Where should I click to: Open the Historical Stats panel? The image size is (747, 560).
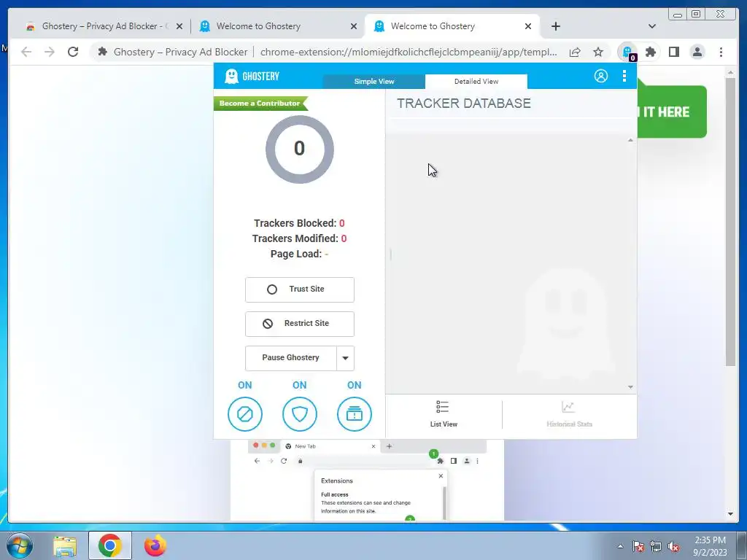(569, 414)
